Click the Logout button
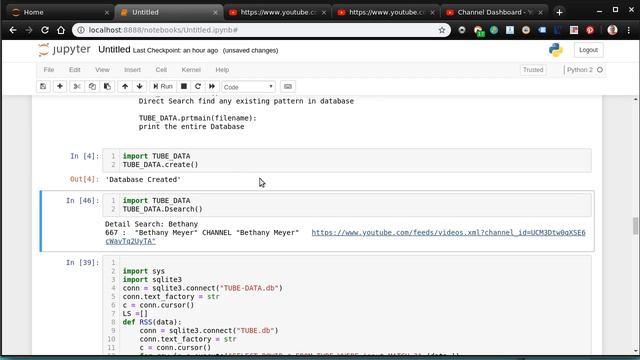Image resolution: width=640 pixels, height=360 pixels. tap(588, 50)
